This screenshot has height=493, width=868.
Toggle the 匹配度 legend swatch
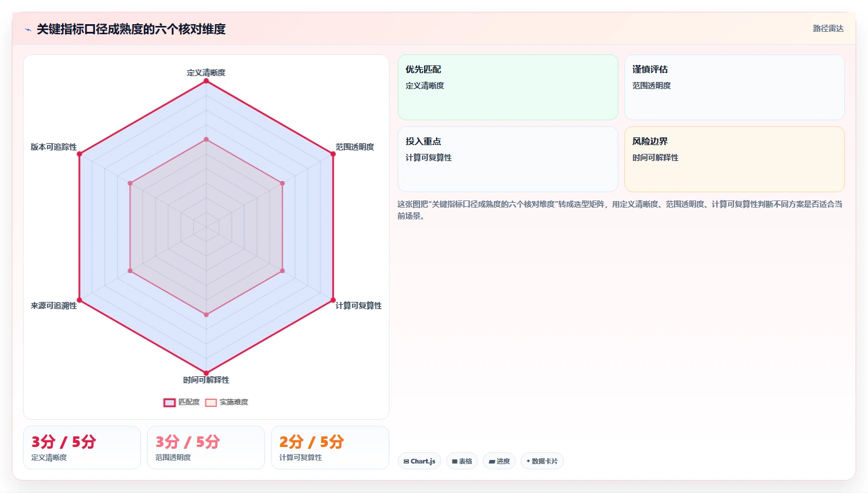tap(169, 403)
